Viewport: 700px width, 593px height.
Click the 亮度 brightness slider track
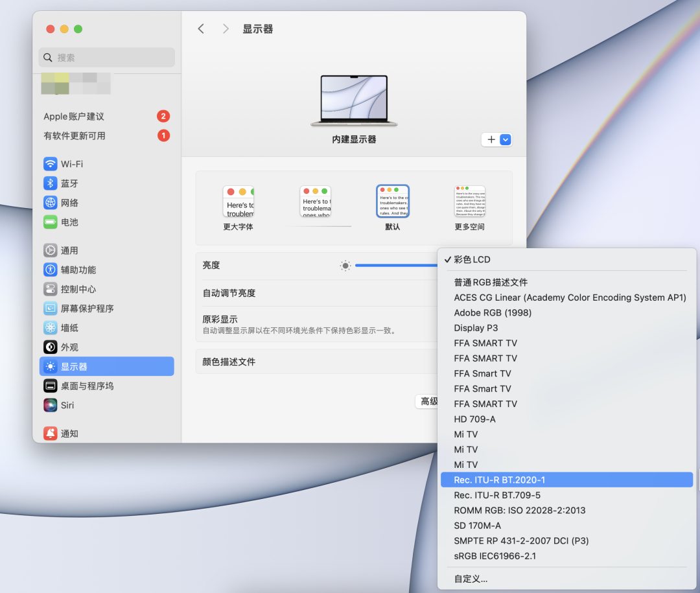click(396, 265)
